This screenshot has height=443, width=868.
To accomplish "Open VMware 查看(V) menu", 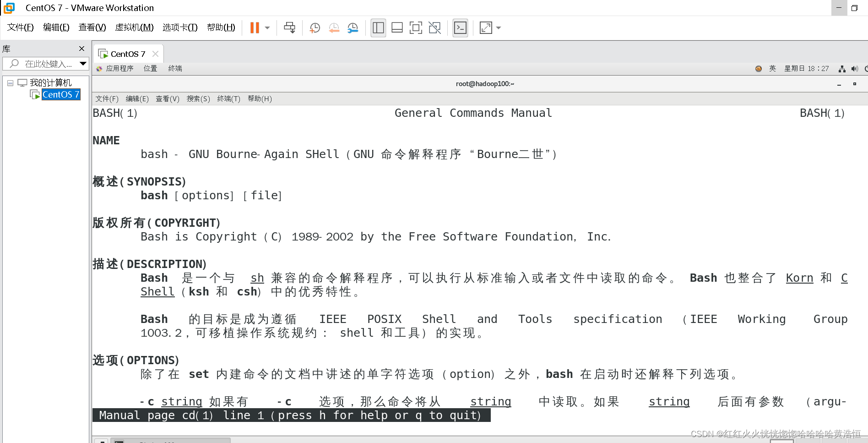I will [x=92, y=27].
